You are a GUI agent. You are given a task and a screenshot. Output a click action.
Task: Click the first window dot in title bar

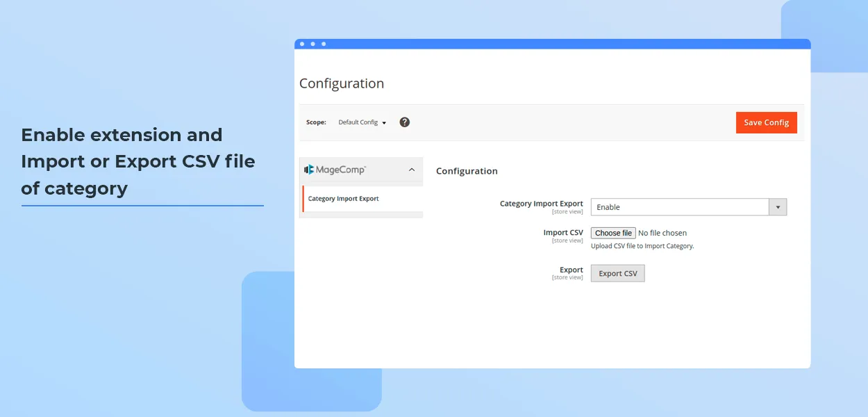point(302,44)
